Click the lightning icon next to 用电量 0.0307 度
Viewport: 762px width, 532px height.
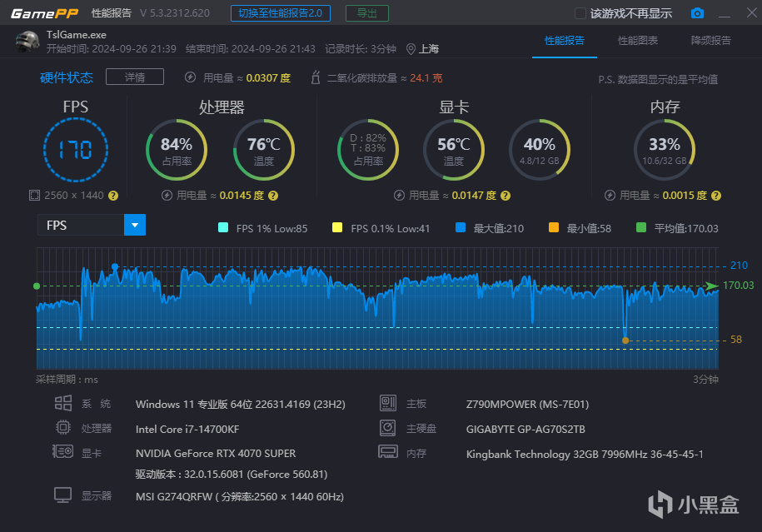pyautogui.click(x=191, y=77)
